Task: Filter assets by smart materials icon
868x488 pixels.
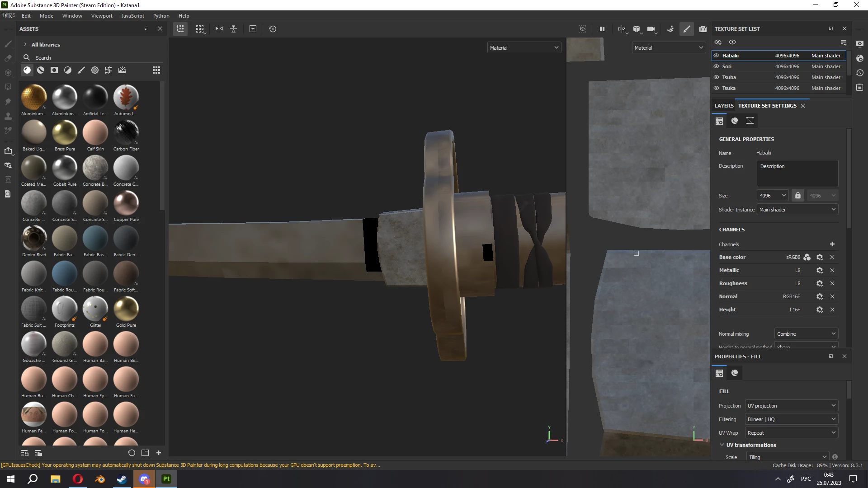Action: click(41, 70)
